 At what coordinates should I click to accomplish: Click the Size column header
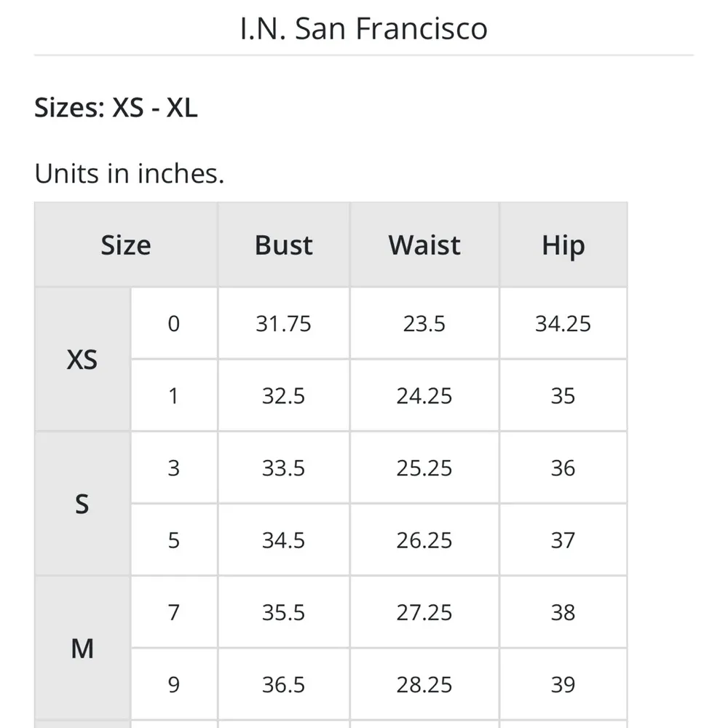[x=125, y=245]
